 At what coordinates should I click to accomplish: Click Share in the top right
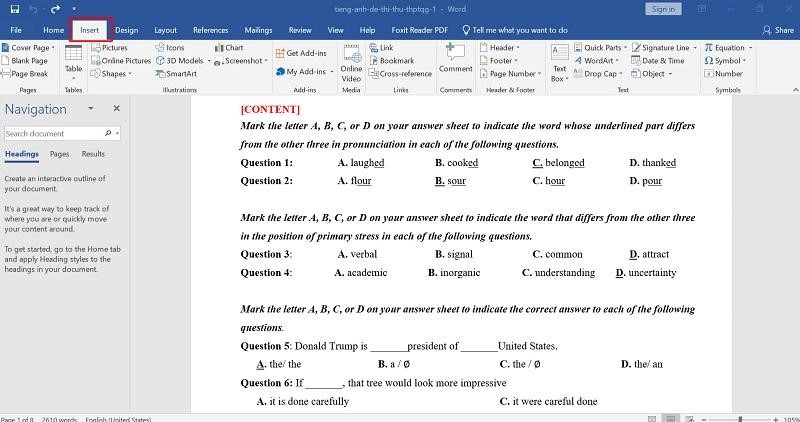pyautogui.click(x=778, y=30)
